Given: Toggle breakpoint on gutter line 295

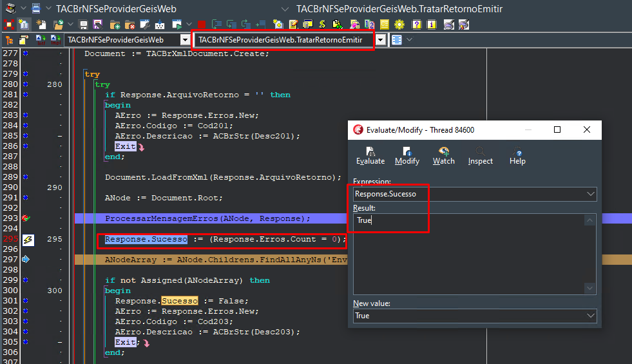Looking at the screenshot, I should point(28,240).
